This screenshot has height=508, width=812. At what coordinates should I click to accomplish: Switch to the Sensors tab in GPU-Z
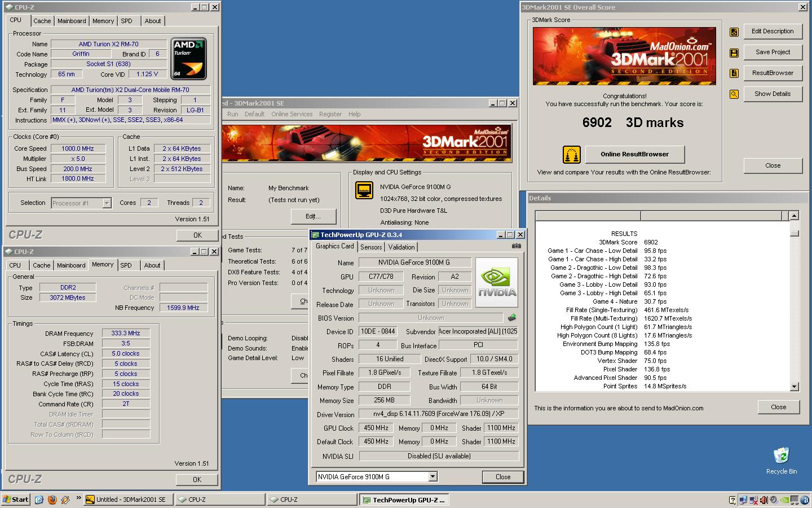point(371,247)
